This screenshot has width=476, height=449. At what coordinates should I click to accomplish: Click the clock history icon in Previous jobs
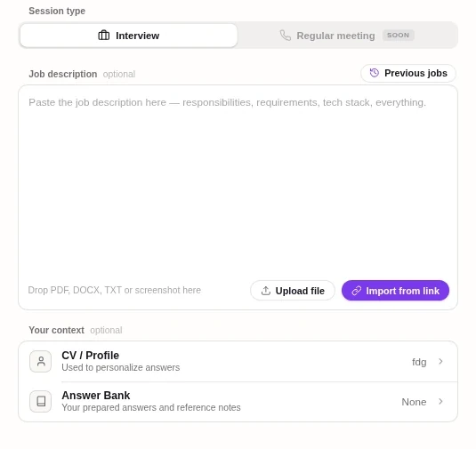pos(375,73)
